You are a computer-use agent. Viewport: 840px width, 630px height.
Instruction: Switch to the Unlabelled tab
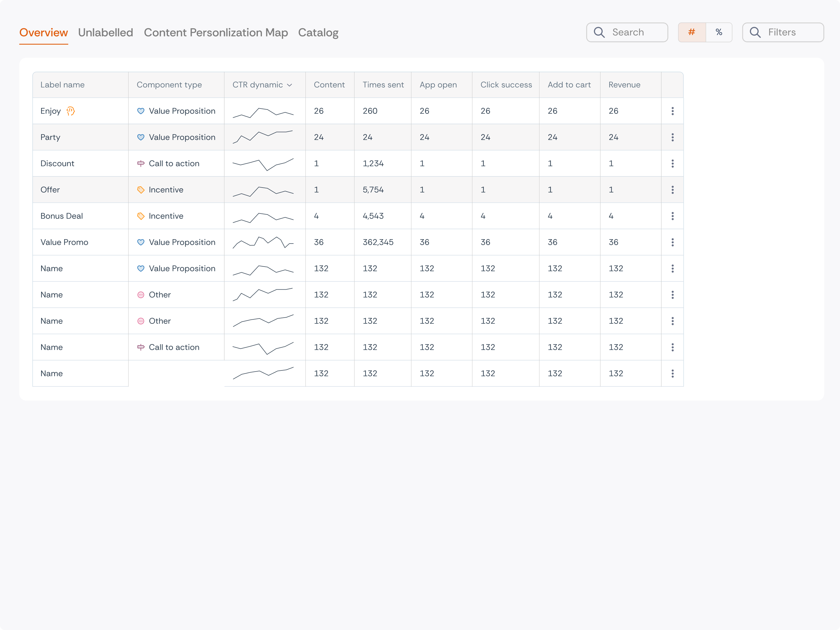tap(106, 33)
